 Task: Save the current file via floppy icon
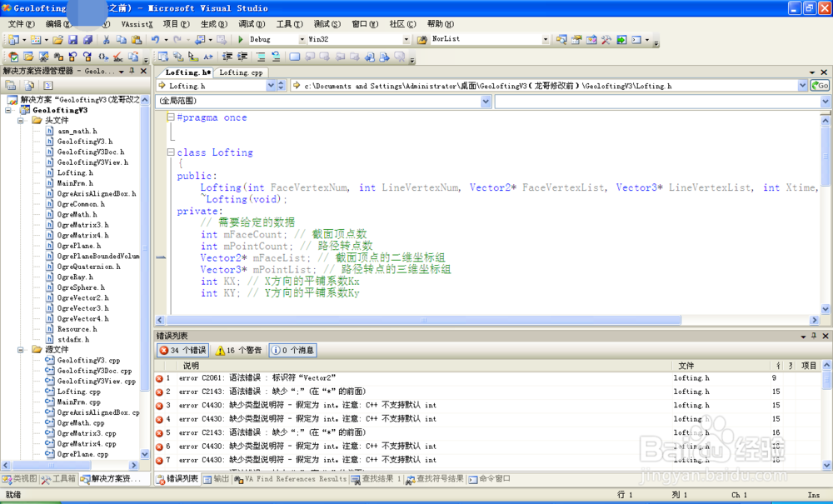[x=72, y=40]
